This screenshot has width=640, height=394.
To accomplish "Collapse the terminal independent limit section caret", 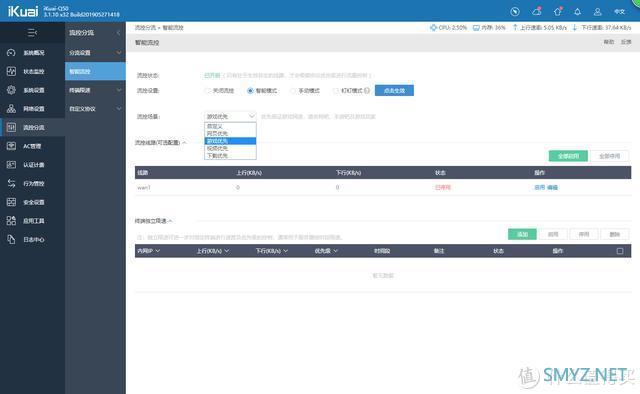I will click(x=170, y=221).
